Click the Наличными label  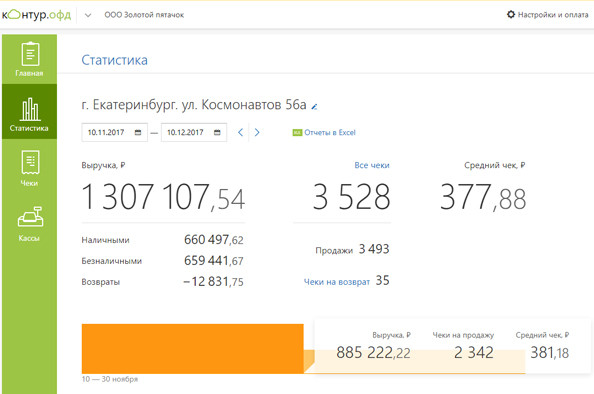(x=105, y=240)
